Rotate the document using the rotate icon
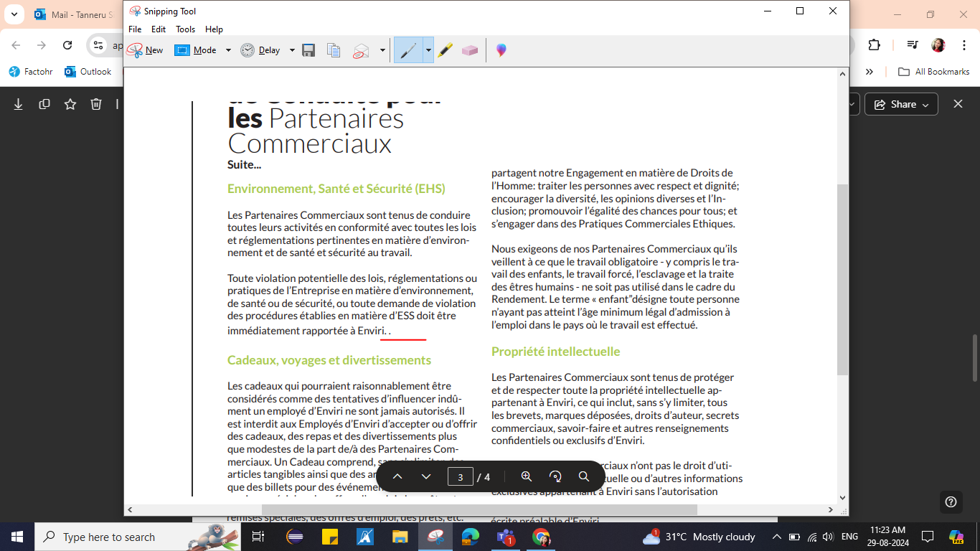Image resolution: width=980 pixels, height=551 pixels. [x=555, y=476]
